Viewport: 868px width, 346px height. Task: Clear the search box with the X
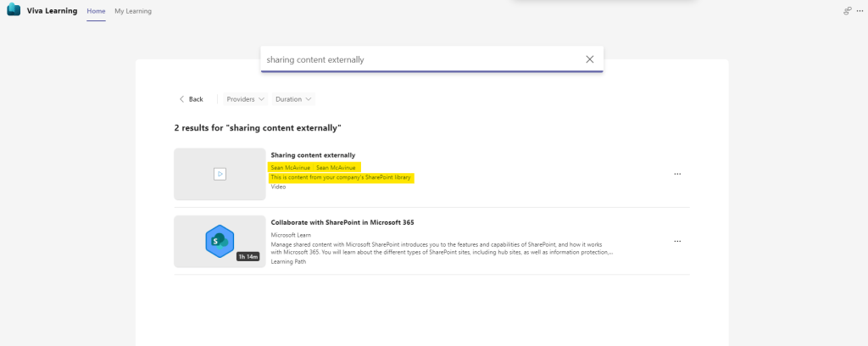[x=590, y=59]
